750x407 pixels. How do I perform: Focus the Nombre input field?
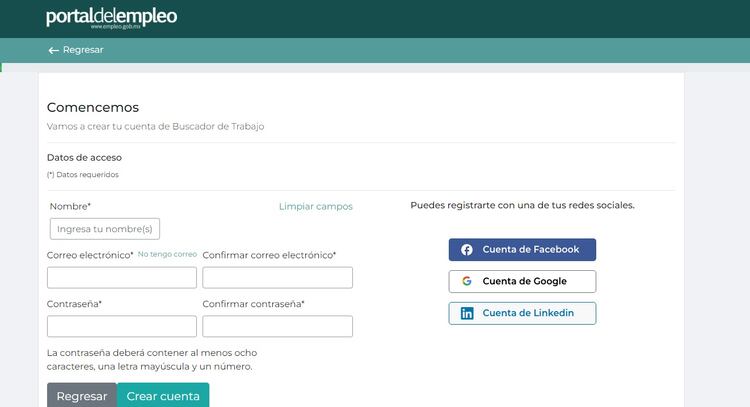click(x=105, y=229)
